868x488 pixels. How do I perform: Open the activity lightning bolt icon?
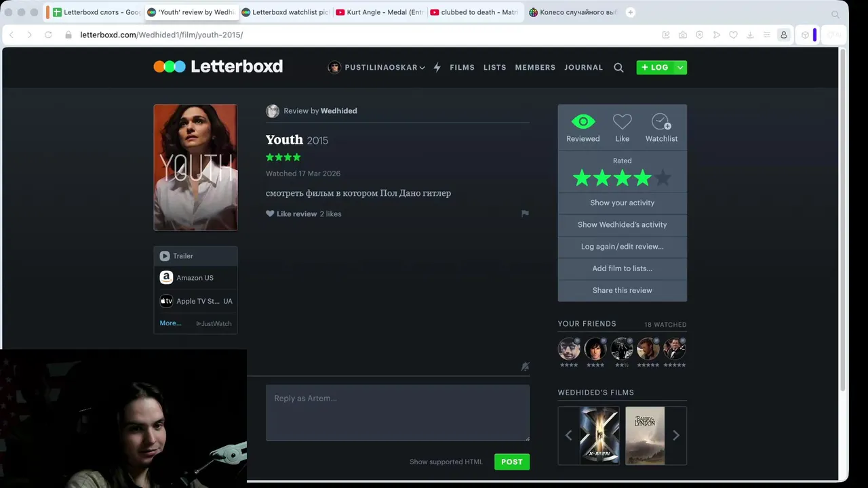[437, 67]
